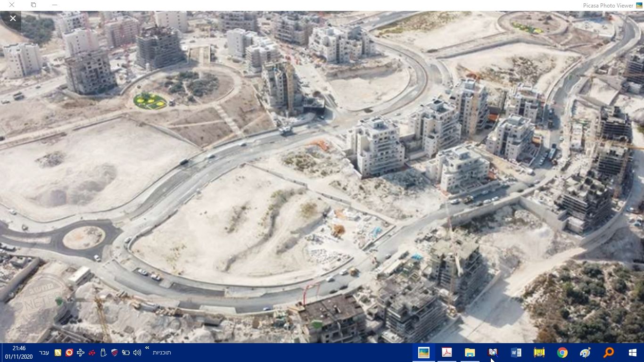Open the open-book app in taskbar
This screenshot has height=362, width=644.
pos(493,353)
